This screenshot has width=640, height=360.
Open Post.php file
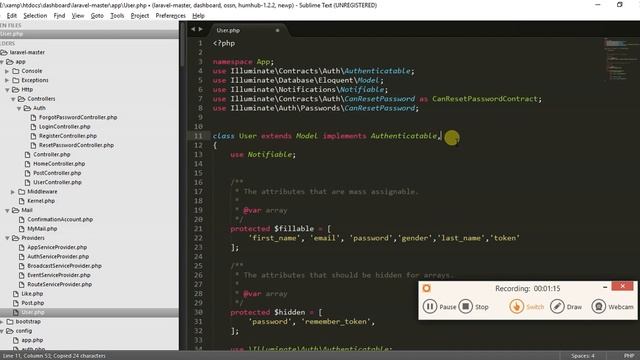33,303
